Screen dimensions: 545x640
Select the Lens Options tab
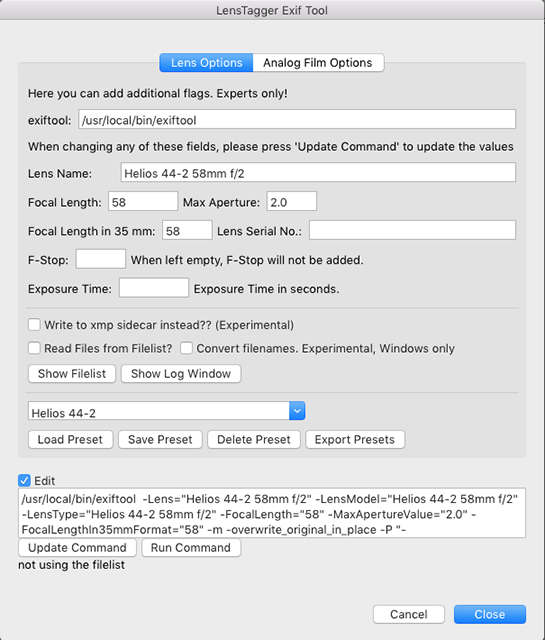click(206, 63)
